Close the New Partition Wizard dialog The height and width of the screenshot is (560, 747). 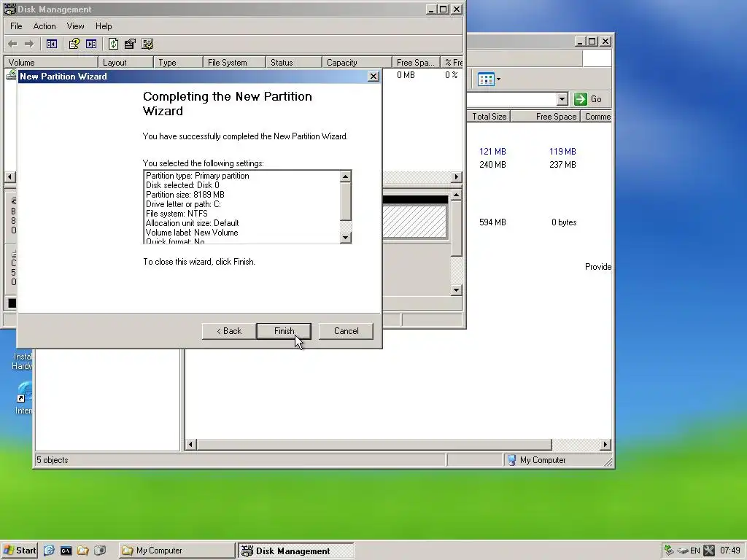(374, 76)
